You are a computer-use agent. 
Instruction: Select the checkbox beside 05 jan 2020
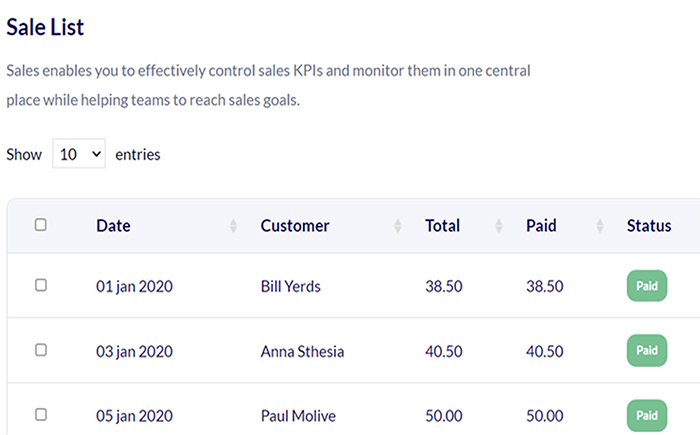[41, 414]
